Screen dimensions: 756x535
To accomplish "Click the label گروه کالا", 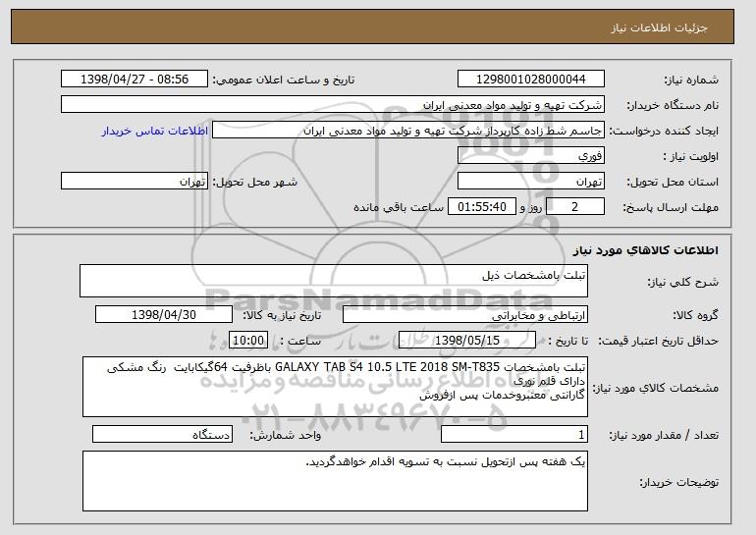I will [696, 315].
